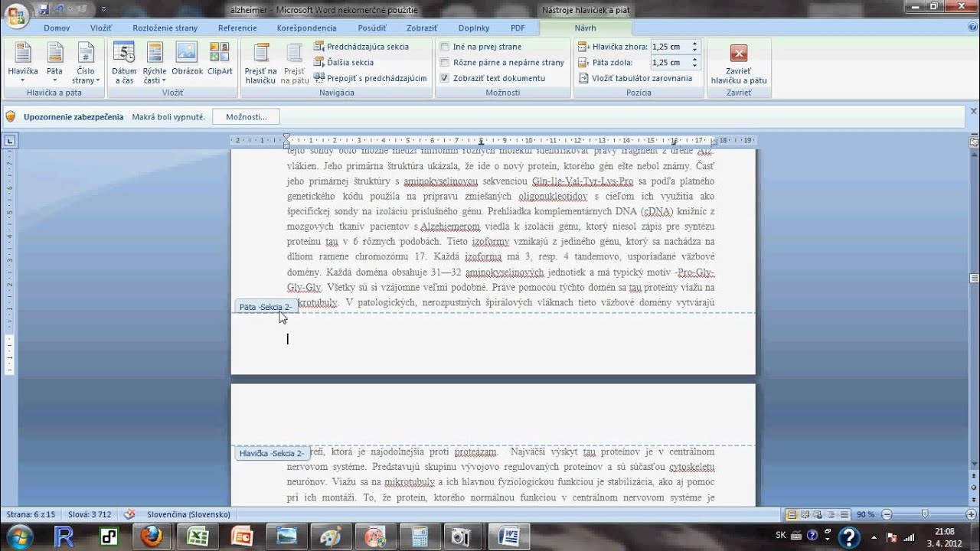Expand Päta dropdown arrow
This screenshot has width=980, height=551.
tap(54, 80)
